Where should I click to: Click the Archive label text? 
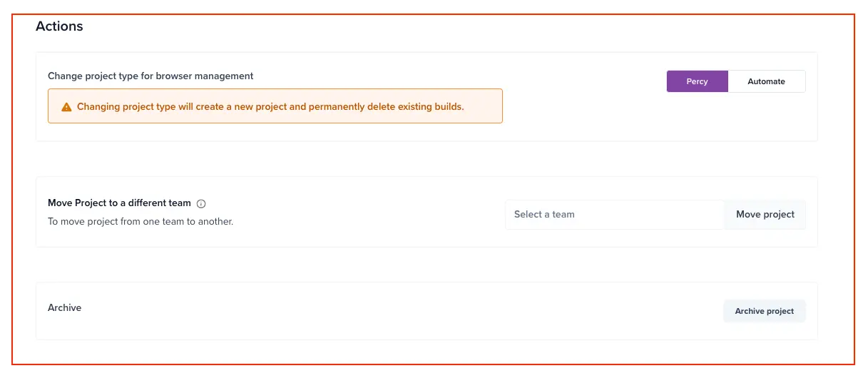tap(64, 308)
